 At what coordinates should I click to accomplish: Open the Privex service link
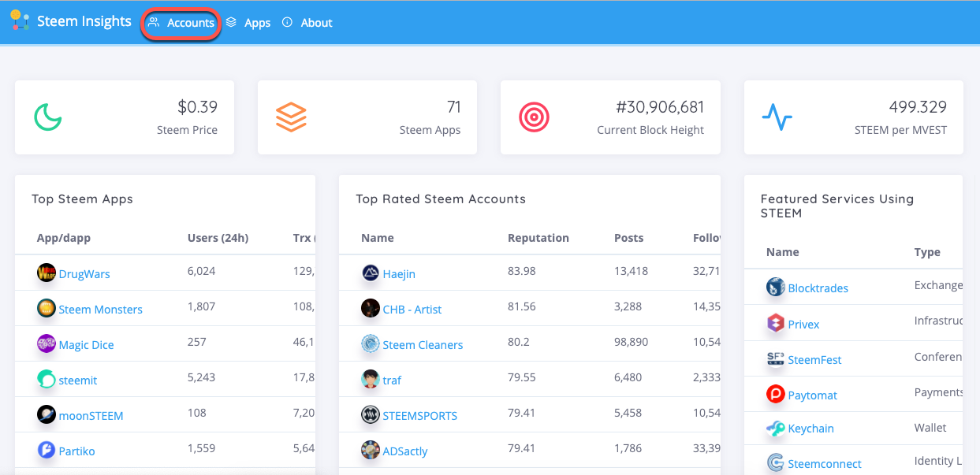tap(804, 325)
